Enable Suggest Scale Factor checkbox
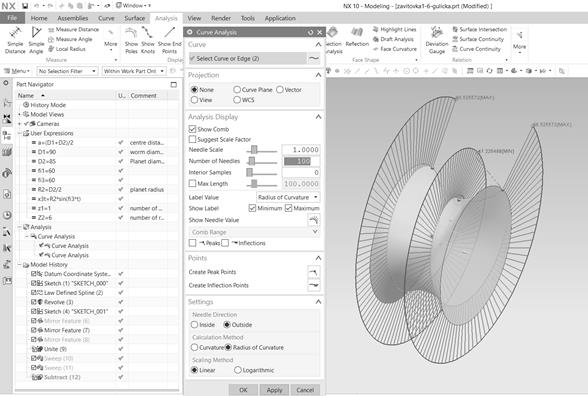 pyautogui.click(x=192, y=139)
